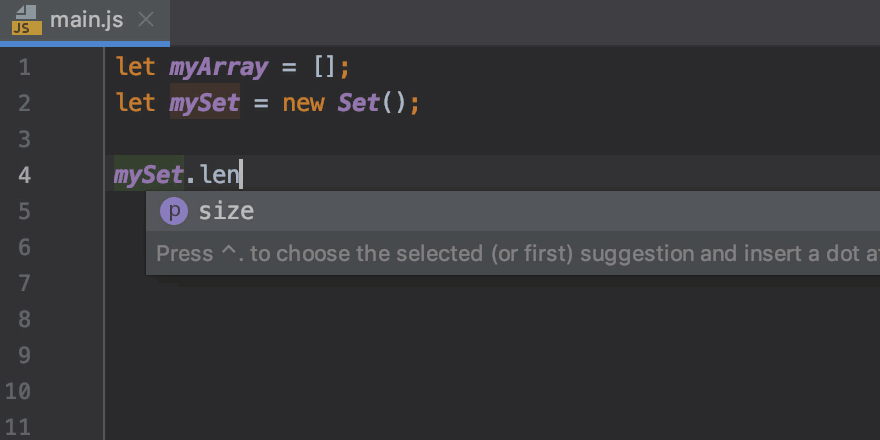Close the main.js editor tab
This screenshot has width=880, height=440.
(146, 20)
